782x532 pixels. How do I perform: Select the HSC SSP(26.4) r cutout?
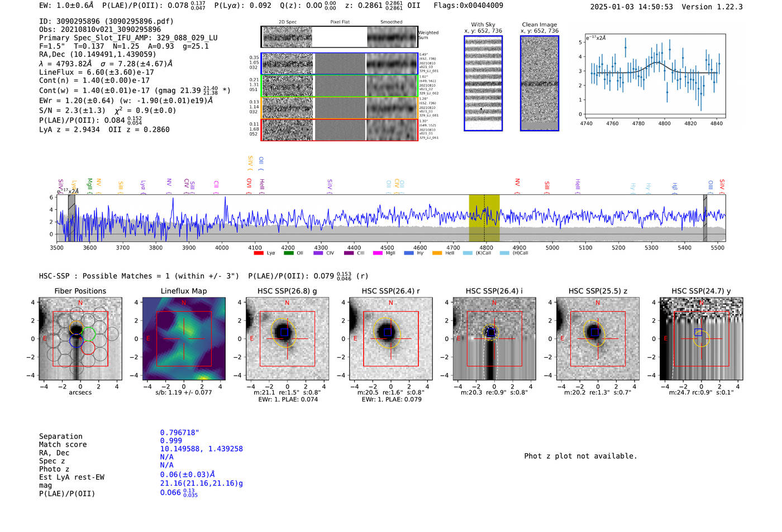pos(390,339)
